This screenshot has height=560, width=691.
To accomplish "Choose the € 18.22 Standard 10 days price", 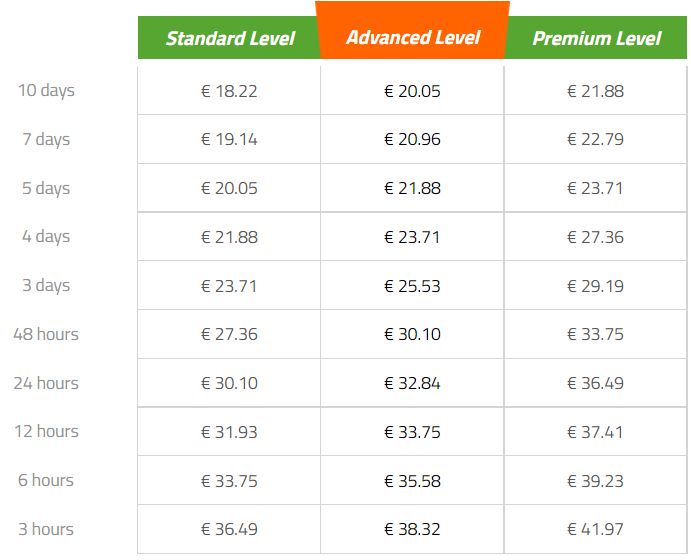I will click(x=229, y=91).
